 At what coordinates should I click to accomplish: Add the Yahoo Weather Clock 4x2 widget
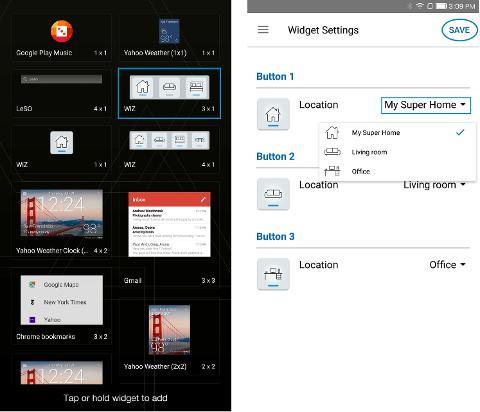tap(61, 220)
